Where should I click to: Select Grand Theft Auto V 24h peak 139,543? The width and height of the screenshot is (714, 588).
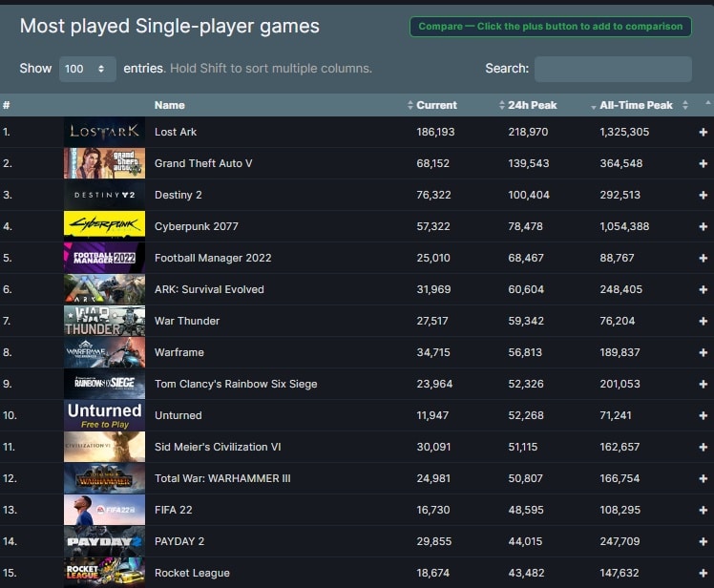point(528,163)
